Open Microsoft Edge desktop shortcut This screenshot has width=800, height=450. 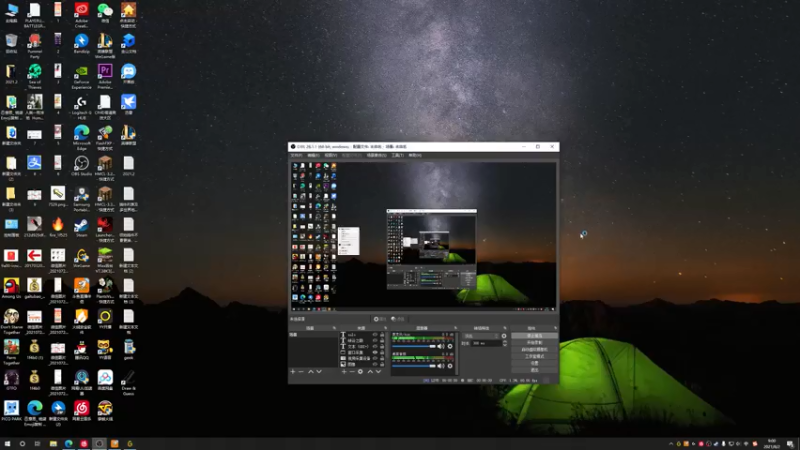[x=81, y=135]
